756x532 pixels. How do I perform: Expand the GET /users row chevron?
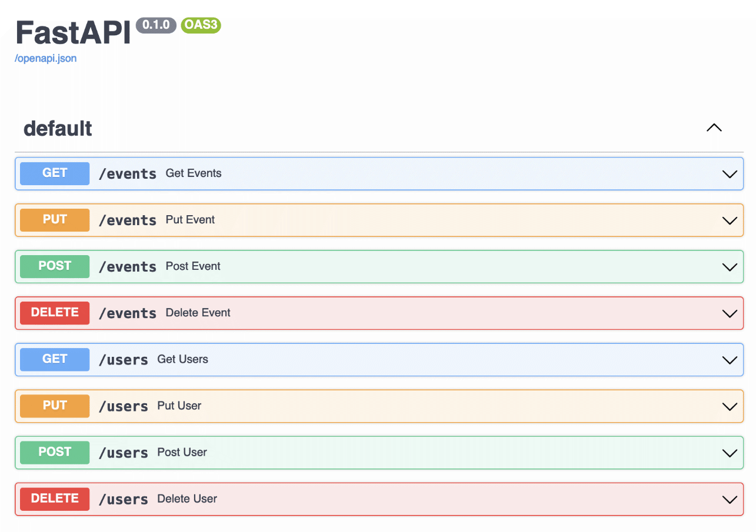[730, 360]
